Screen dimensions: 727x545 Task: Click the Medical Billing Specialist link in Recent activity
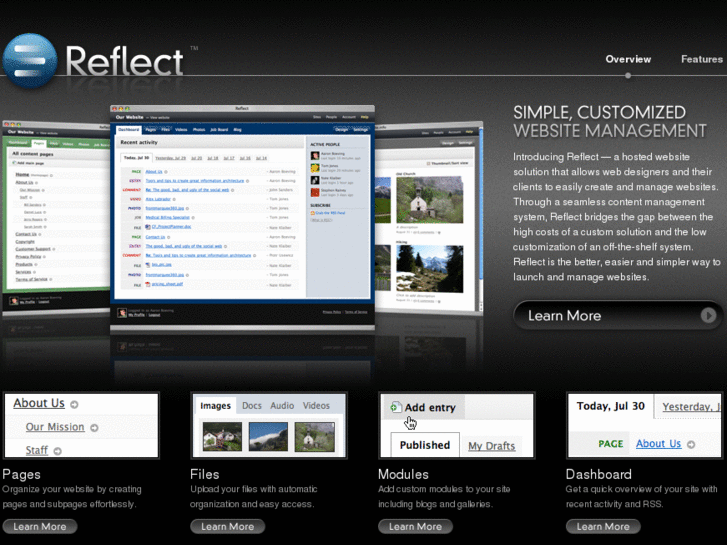click(167, 217)
